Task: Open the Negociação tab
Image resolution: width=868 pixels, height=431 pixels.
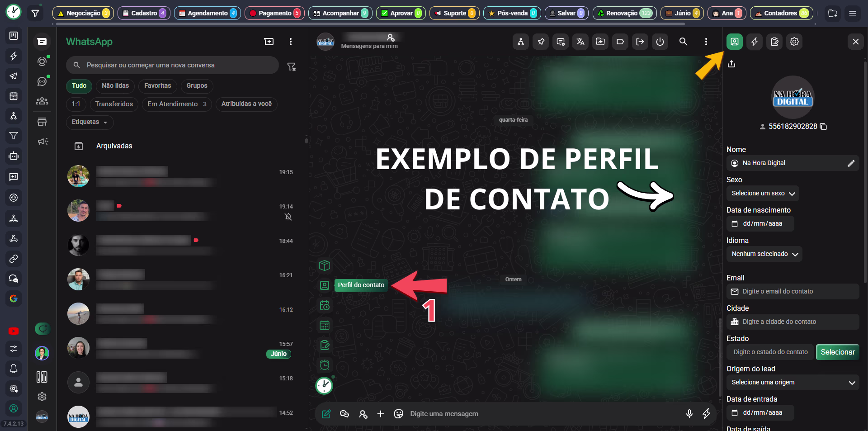Action: [x=83, y=13]
